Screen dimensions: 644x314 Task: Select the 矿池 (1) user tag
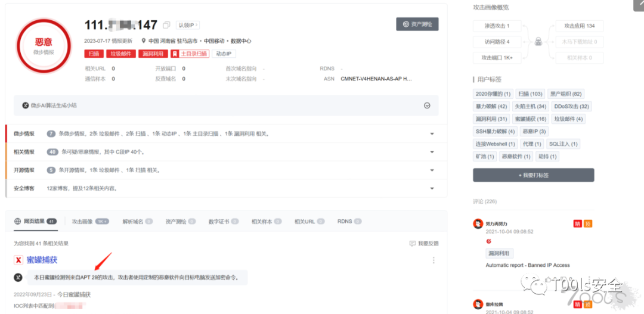click(x=485, y=156)
